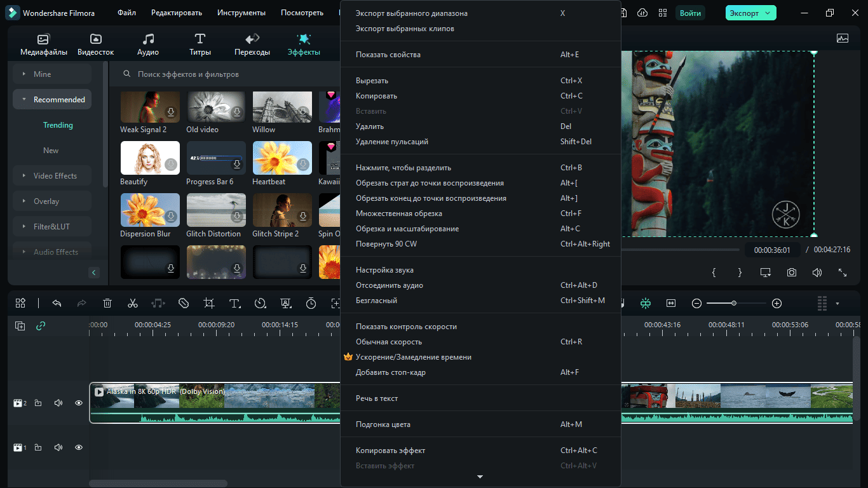The image size is (868, 488).
Task: Mute the speaker on video track 1
Action: tap(58, 447)
